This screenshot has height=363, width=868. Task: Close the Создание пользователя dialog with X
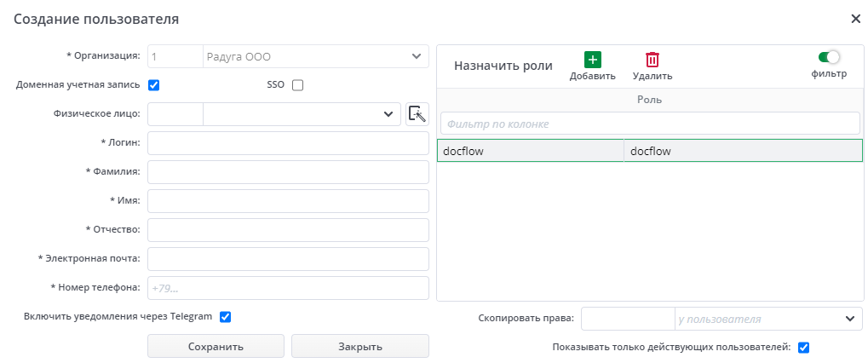(x=855, y=18)
